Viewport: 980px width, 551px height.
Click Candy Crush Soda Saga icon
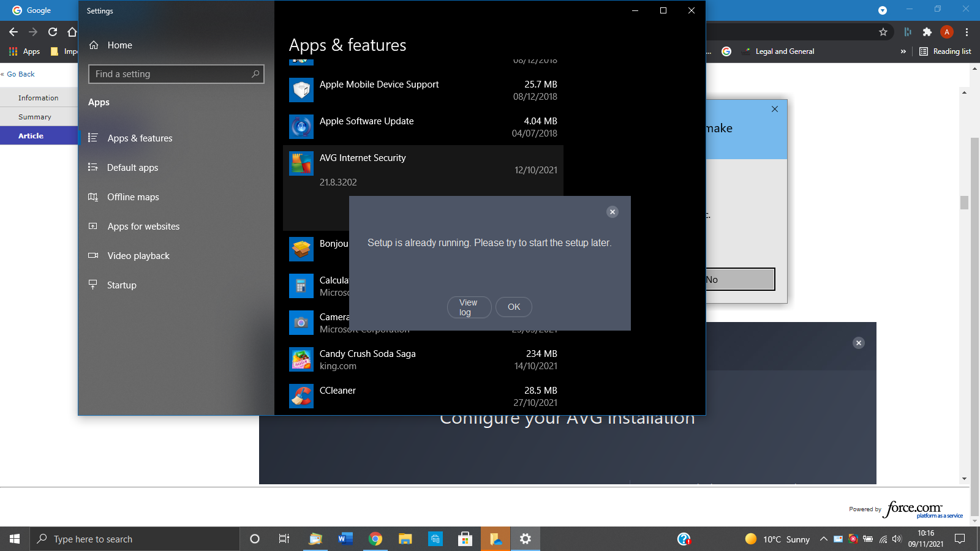(301, 359)
